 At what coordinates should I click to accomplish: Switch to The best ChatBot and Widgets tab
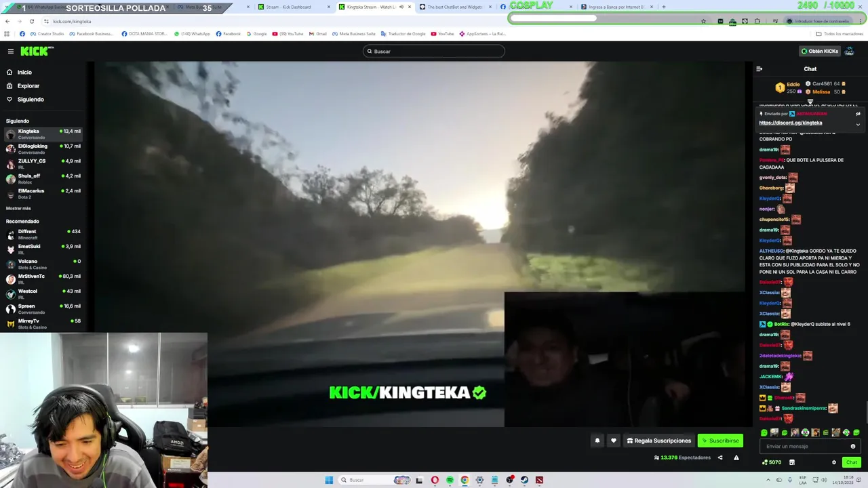coord(454,7)
